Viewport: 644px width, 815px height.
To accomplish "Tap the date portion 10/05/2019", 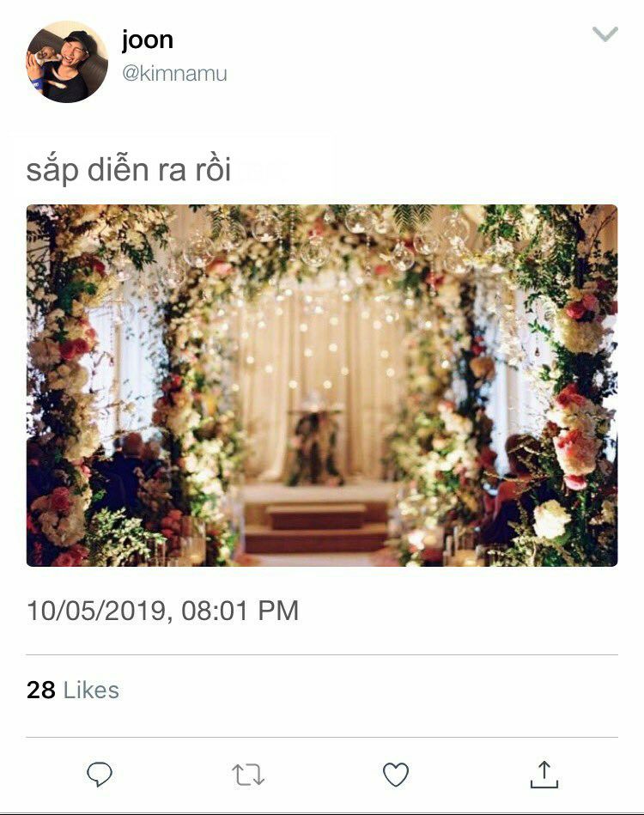I will [x=97, y=611].
